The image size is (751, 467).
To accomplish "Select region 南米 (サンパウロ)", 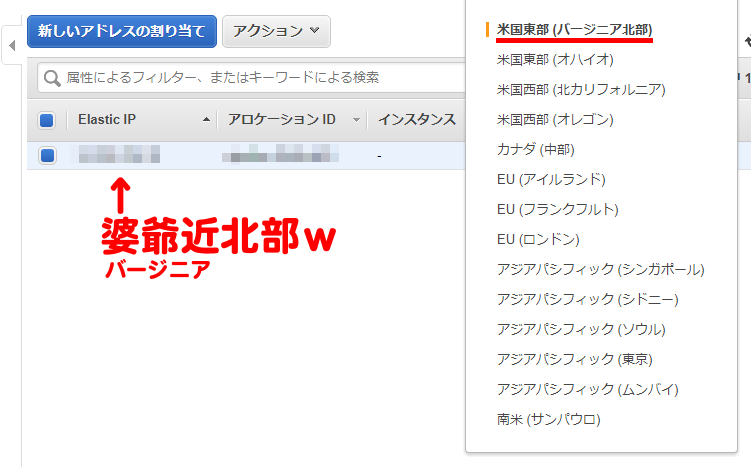I will (x=548, y=419).
